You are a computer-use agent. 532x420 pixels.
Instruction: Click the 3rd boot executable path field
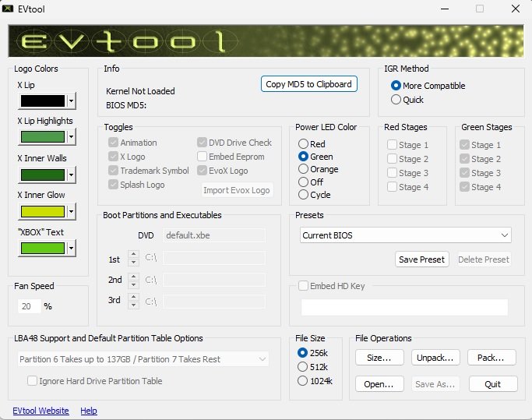click(x=214, y=302)
